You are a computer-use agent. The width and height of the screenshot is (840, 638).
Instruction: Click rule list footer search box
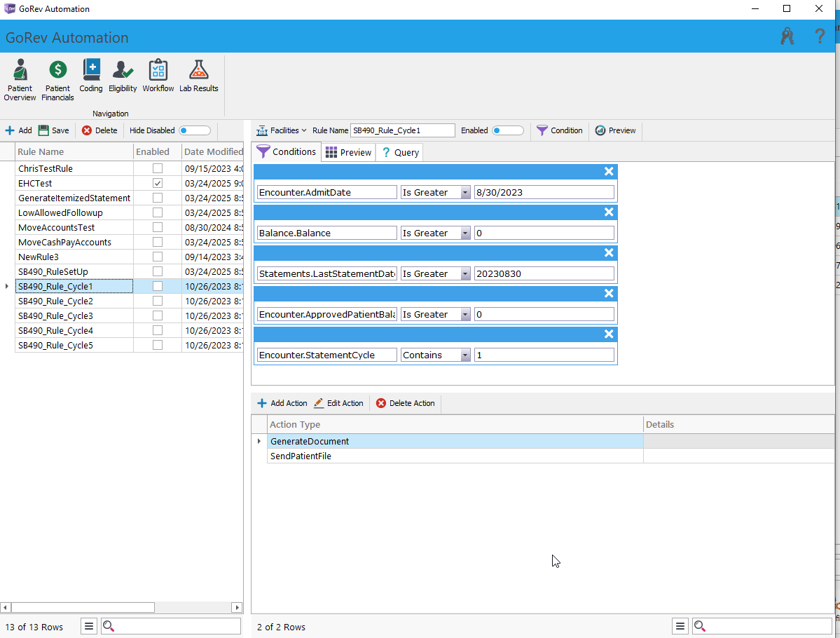[x=171, y=626]
